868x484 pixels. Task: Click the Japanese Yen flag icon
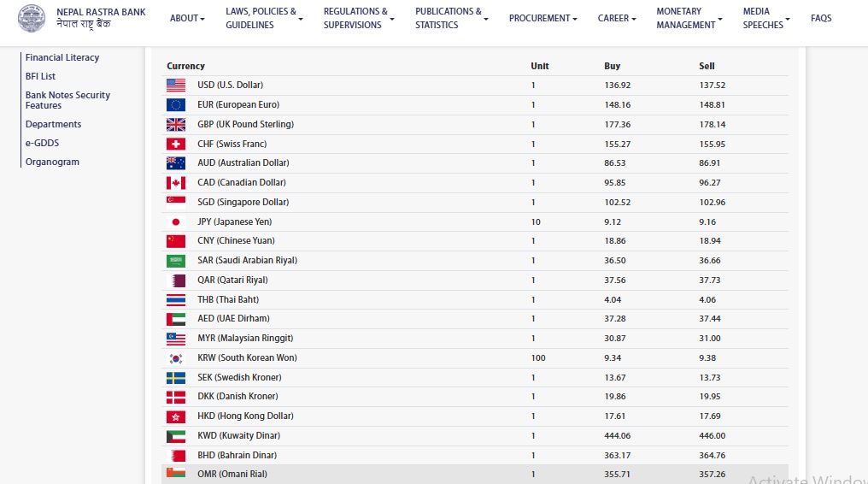point(176,221)
